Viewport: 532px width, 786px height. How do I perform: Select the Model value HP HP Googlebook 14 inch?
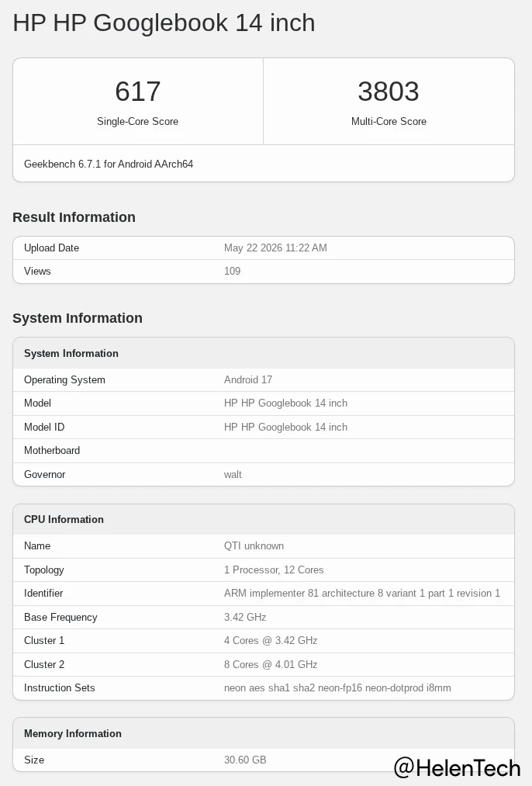pos(285,403)
